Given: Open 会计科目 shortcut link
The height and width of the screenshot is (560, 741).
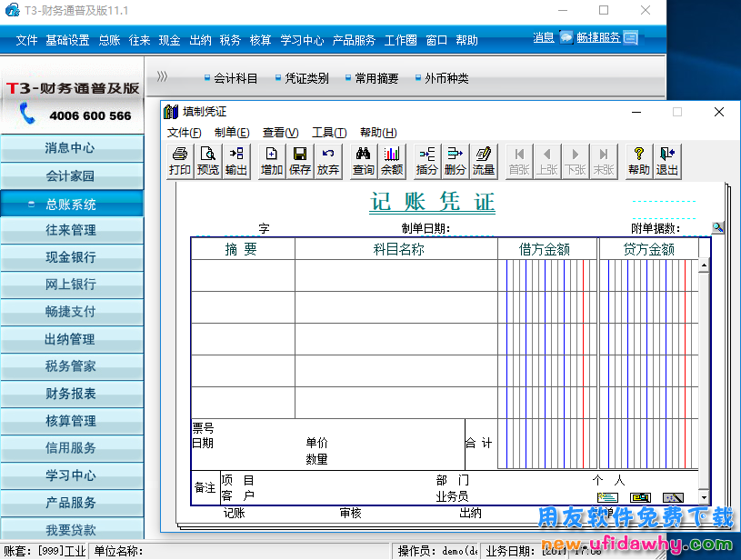Looking at the screenshot, I should (x=232, y=79).
